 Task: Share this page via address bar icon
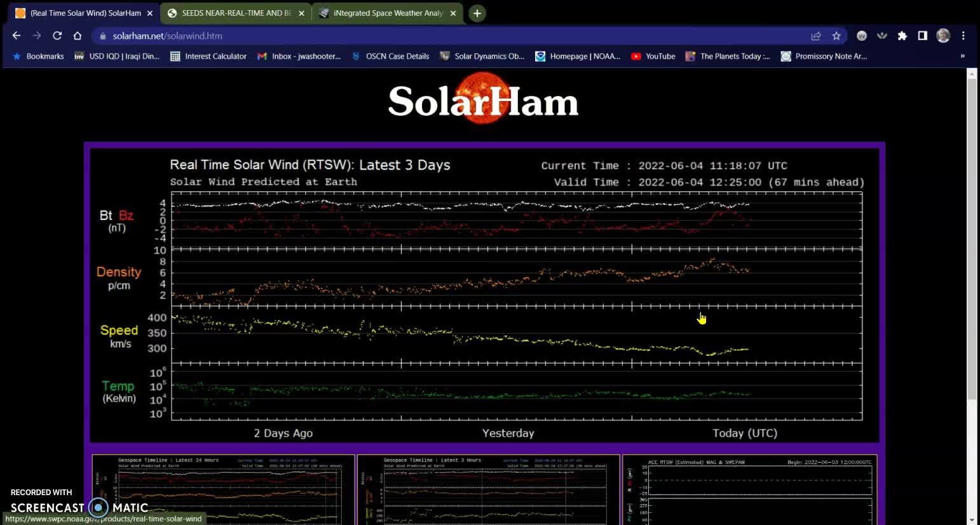[816, 36]
